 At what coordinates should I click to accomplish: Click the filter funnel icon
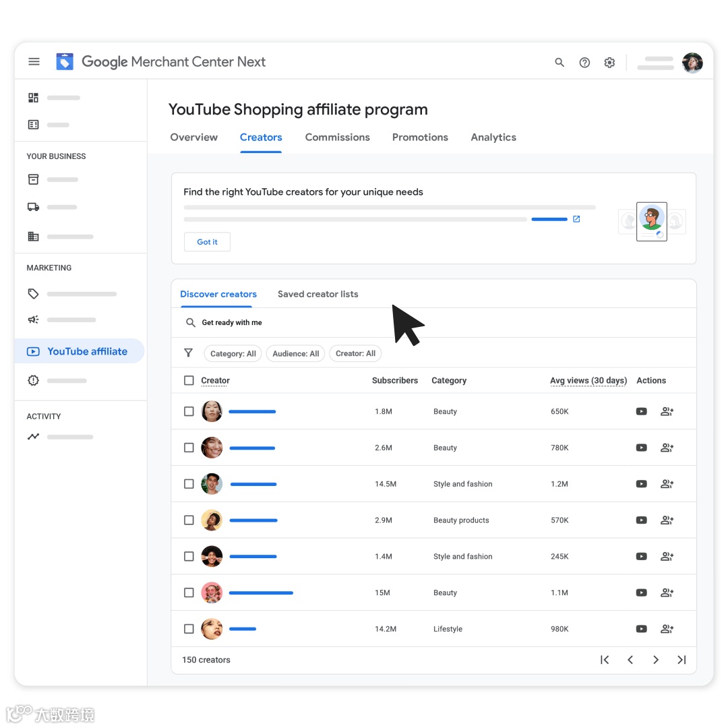pyautogui.click(x=189, y=353)
